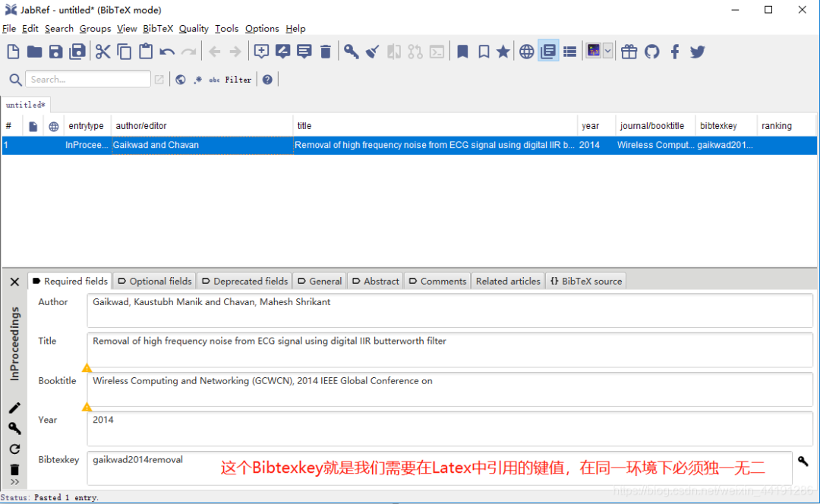This screenshot has height=504, width=820.
Task: Delete entry with entry editor sidebar trash icon
Action: pyautogui.click(x=14, y=469)
